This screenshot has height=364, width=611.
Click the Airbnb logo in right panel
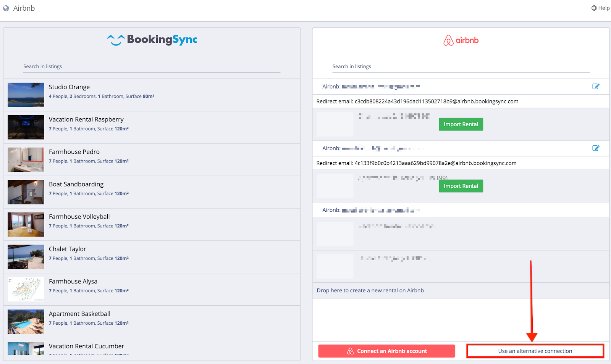461,40
